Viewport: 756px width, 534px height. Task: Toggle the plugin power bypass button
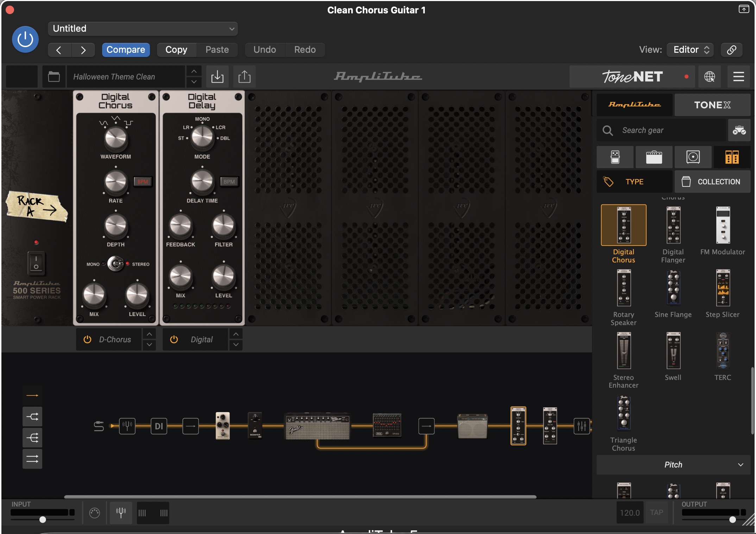coord(25,39)
